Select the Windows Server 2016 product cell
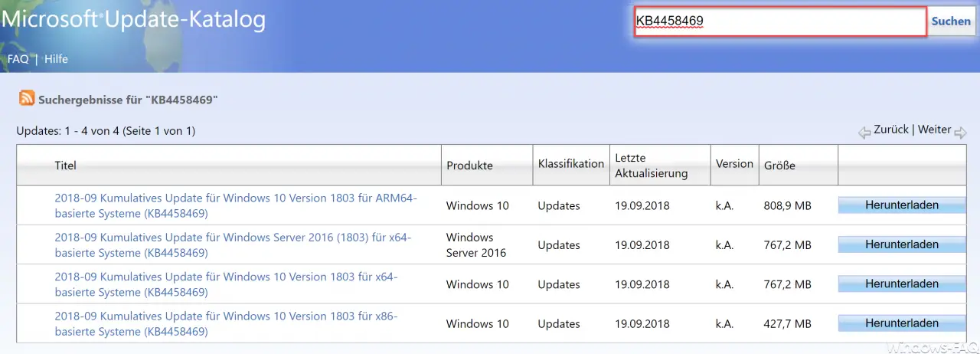This screenshot has width=980, height=354. click(x=476, y=245)
